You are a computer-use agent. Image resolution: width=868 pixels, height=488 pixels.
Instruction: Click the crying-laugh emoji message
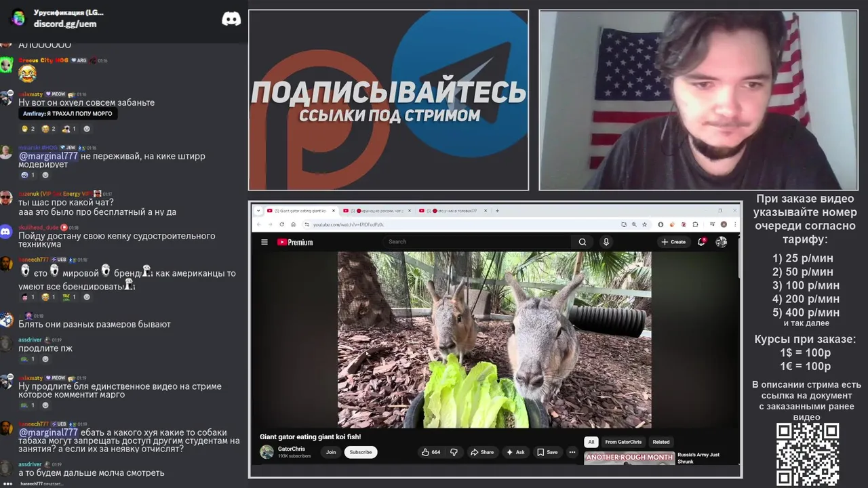pos(27,73)
